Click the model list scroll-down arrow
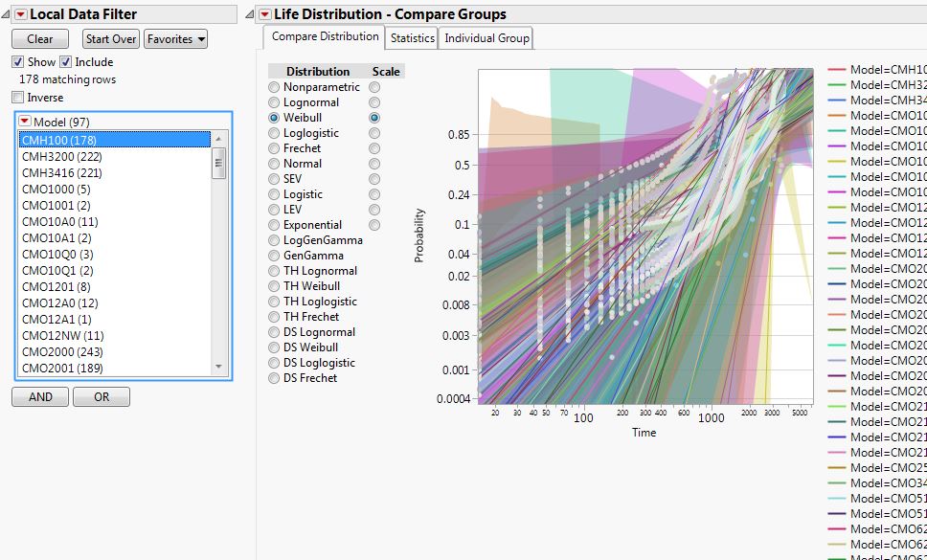Viewport: 927px width, 560px height. 219,367
